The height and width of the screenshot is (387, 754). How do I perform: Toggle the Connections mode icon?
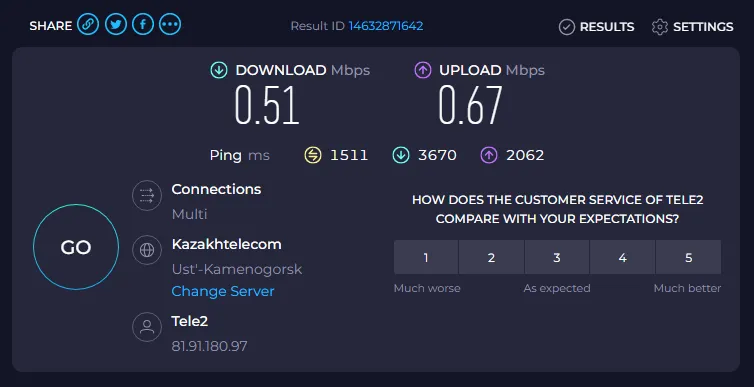[x=147, y=195]
